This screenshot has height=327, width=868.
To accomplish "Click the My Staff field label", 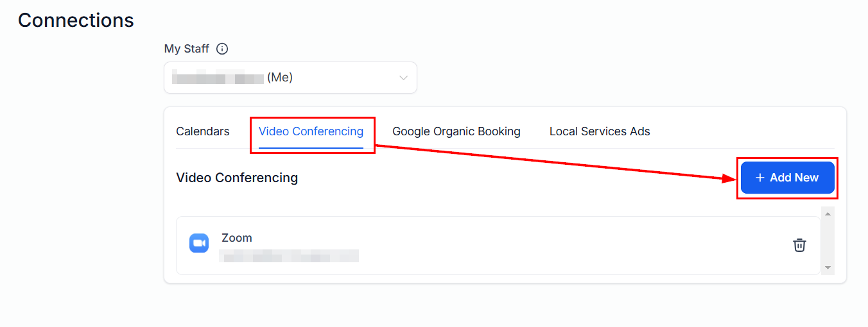I will [187, 49].
